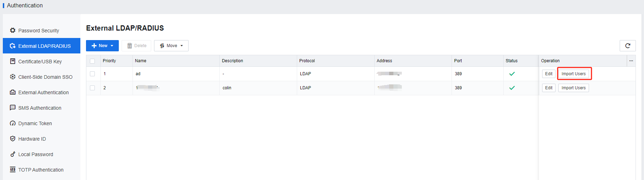Screen dimensions: 644x180
Task: Click the Delete button in toolbar
Action: [x=137, y=46]
